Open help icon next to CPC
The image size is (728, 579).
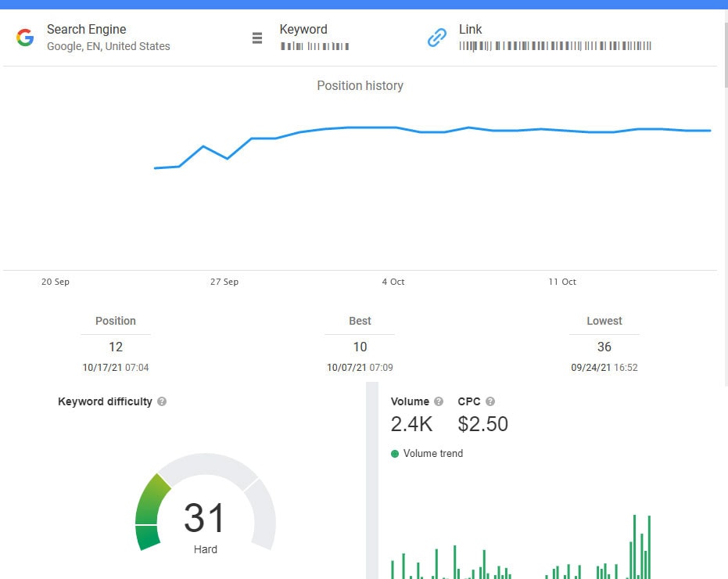coord(490,401)
